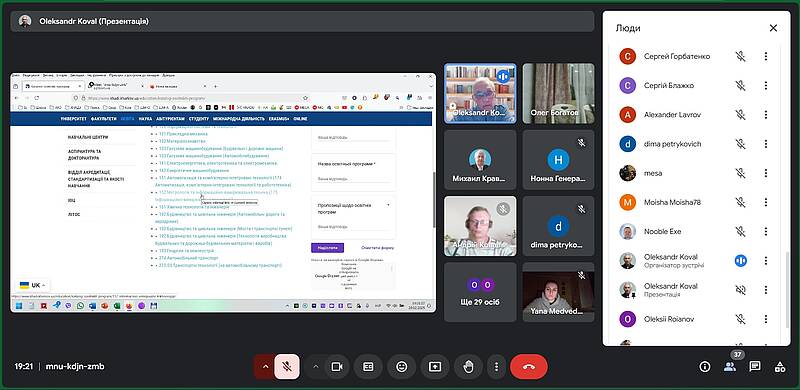The image size is (800, 390).
Task: Open the chat messages icon
Action: [755, 367]
